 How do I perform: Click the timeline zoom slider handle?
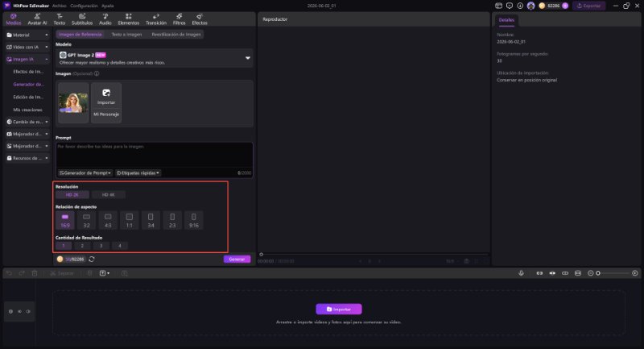click(598, 273)
